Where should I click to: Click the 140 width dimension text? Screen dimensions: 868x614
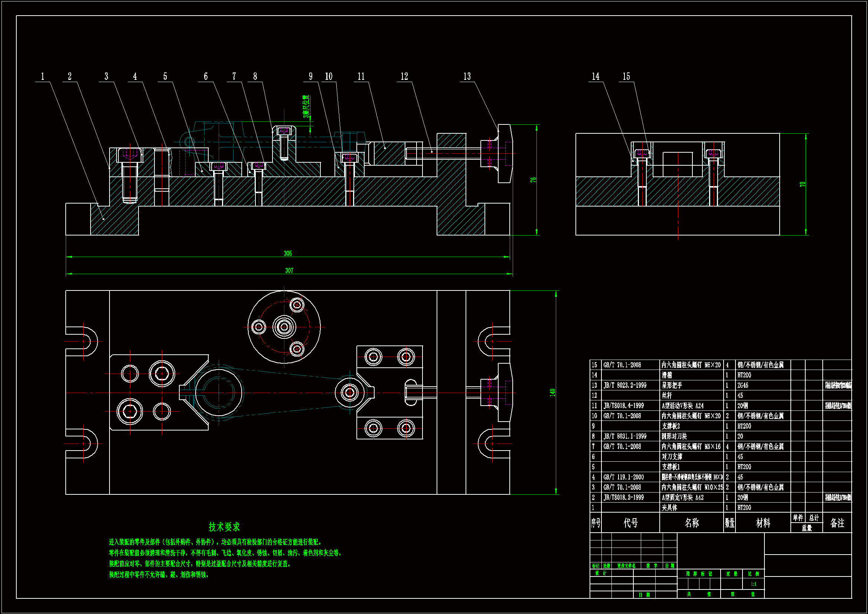pos(552,392)
